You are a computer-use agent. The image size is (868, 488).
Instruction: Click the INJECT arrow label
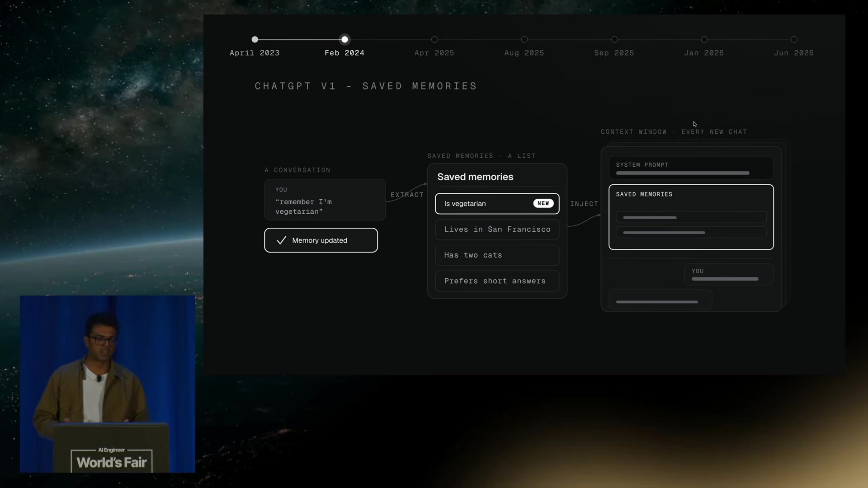coord(584,204)
